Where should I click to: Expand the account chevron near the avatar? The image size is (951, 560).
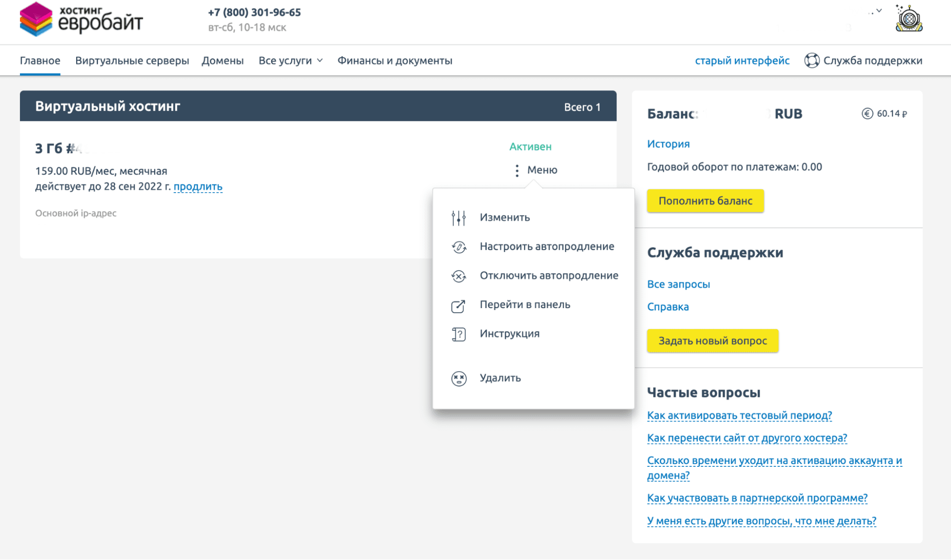pyautogui.click(x=879, y=10)
